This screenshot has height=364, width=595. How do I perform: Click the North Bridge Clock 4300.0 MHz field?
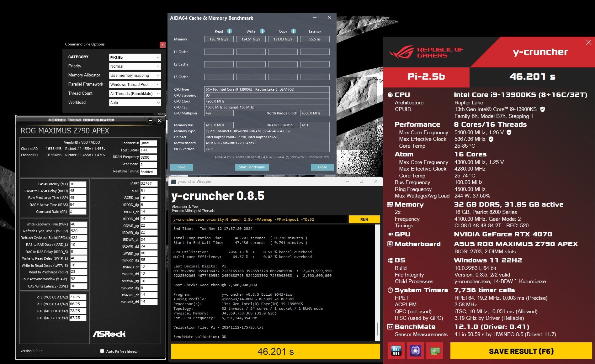pos(315,113)
